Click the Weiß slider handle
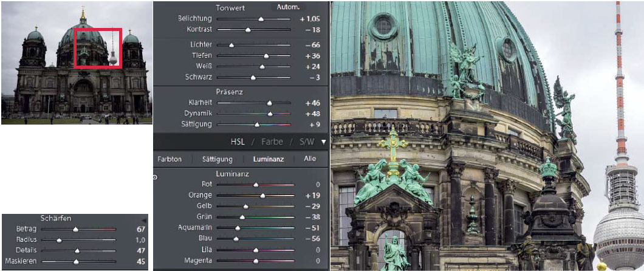The width and height of the screenshot is (644, 271). [262, 66]
